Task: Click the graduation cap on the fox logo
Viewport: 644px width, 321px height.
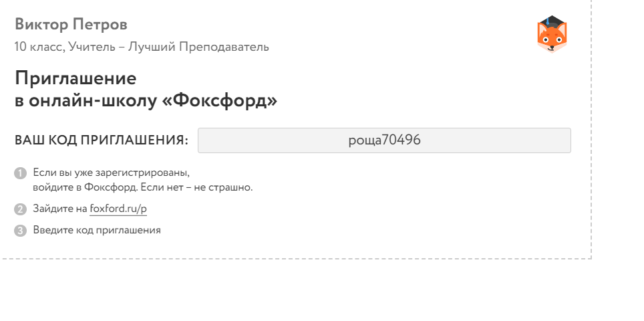Action: (552, 21)
